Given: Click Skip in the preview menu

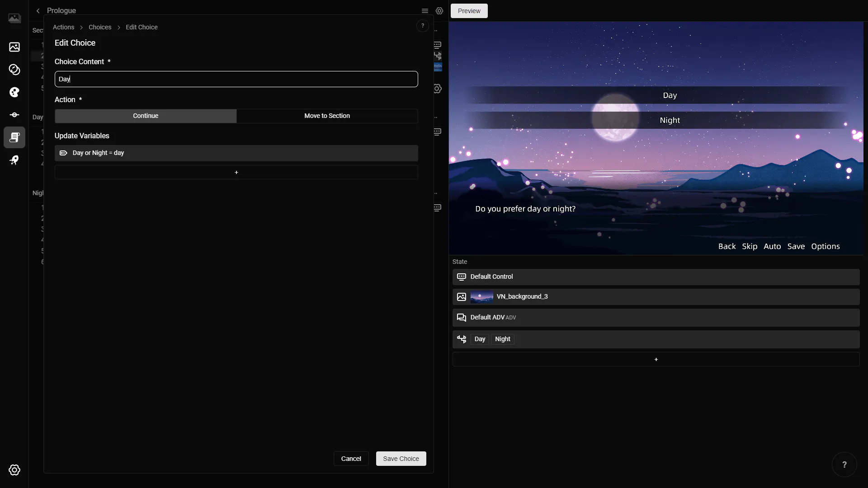Looking at the screenshot, I should [750, 246].
